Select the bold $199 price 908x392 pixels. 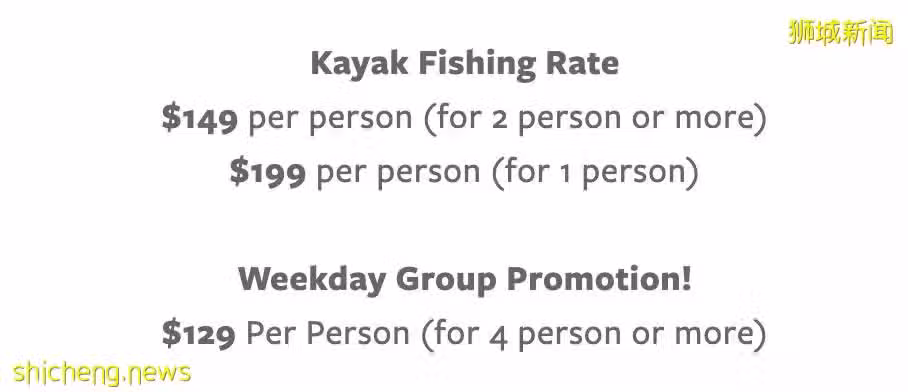pos(268,172)
